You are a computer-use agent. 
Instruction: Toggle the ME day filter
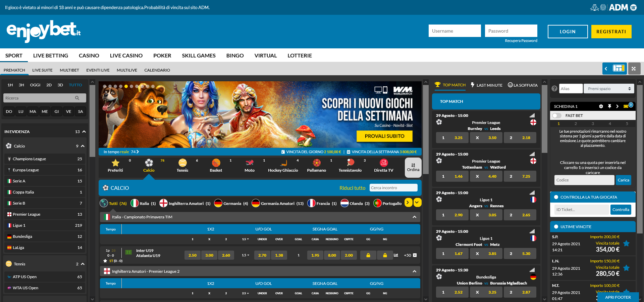45,112
